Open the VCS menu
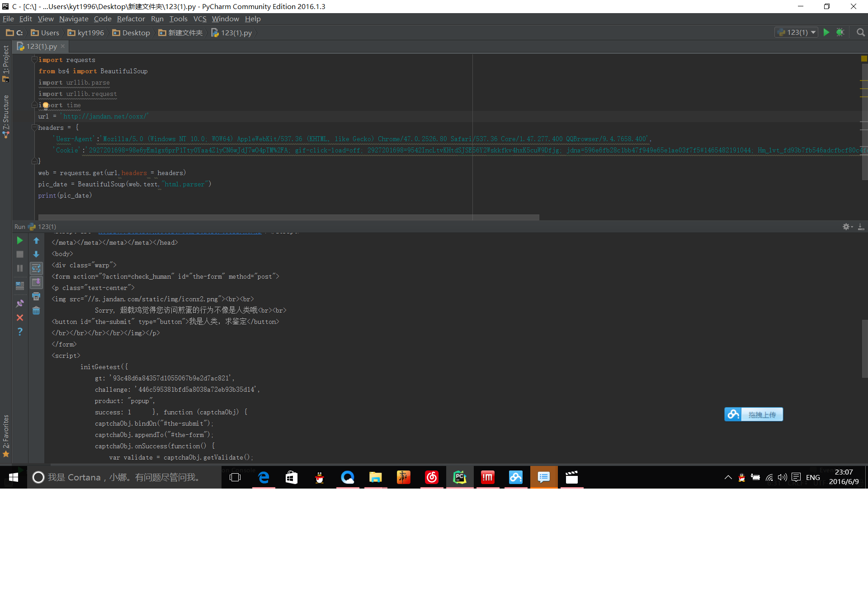Viewport: 868px width, 608px height. pos(200,19)
